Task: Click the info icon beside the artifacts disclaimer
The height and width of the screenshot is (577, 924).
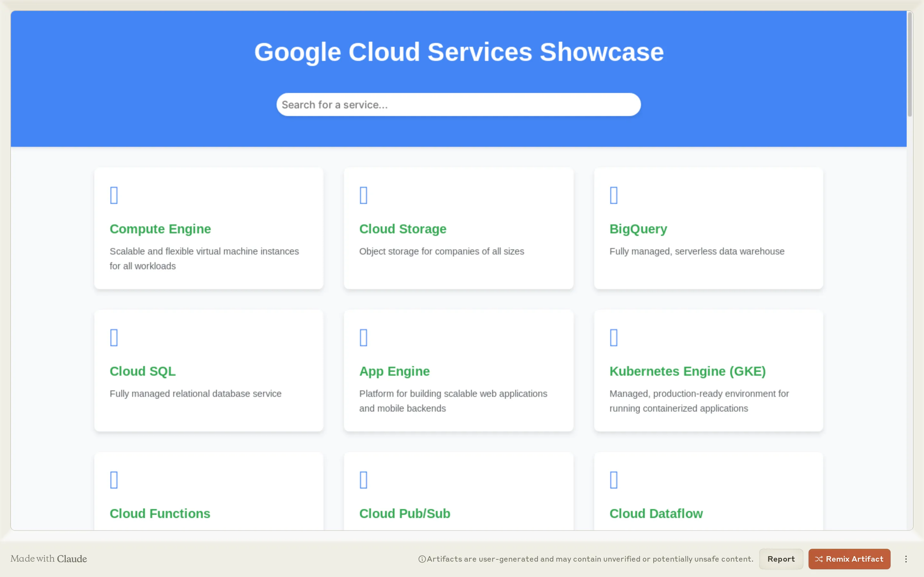Action: [422, 559]
